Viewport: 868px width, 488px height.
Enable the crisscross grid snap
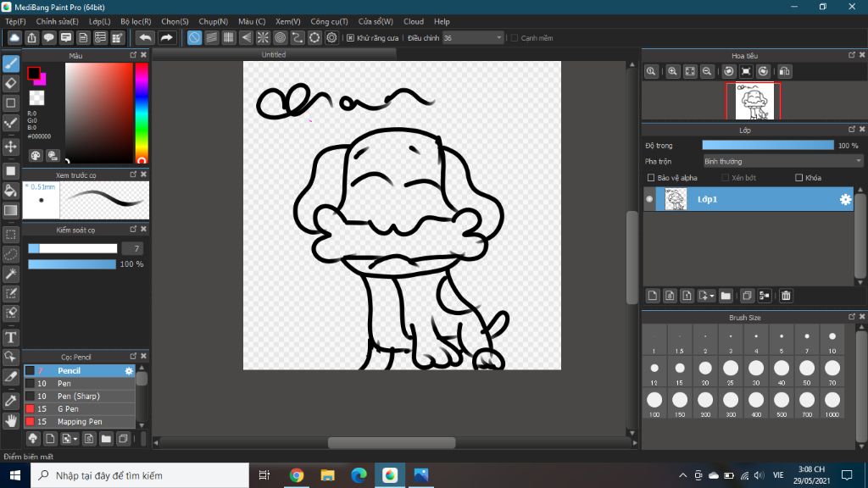coord(229,37)
